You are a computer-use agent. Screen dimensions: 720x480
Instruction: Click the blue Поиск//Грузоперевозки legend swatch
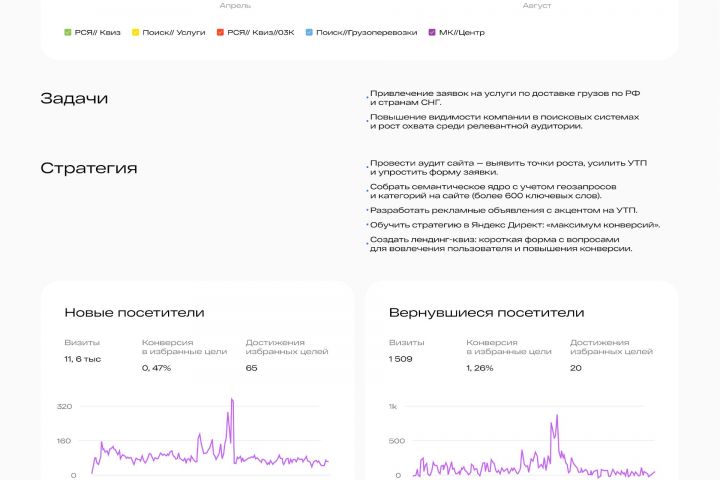pos(309,33)
